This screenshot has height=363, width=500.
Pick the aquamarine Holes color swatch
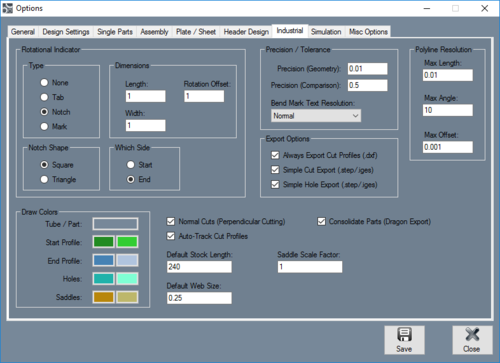pos(127,279)
